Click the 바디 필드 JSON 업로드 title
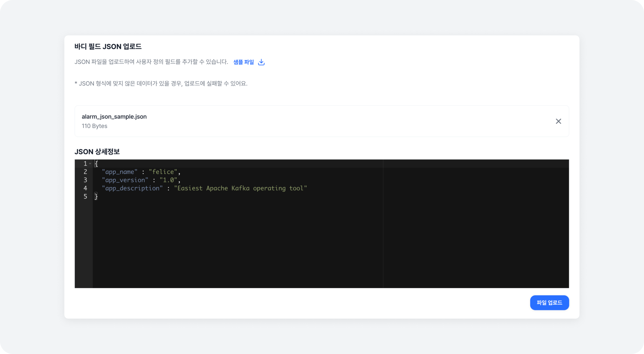This screenshot has height=354, width=644. click(108, 47)
